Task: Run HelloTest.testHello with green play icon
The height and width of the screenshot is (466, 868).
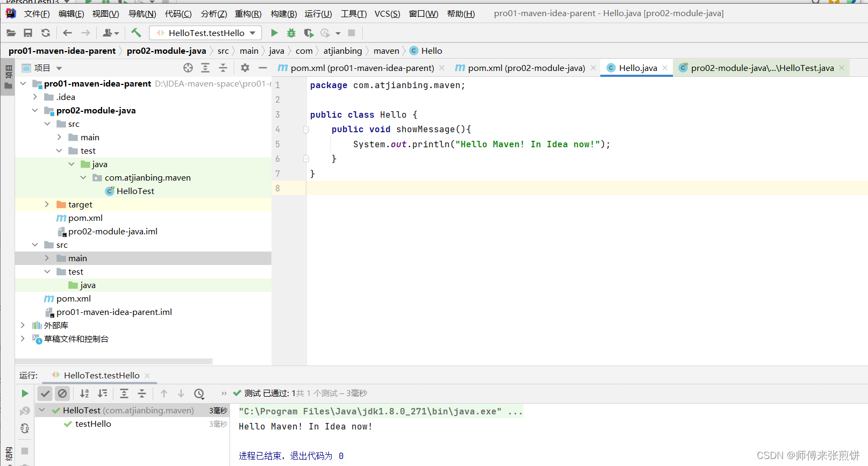Action: (x=274, y=33)
